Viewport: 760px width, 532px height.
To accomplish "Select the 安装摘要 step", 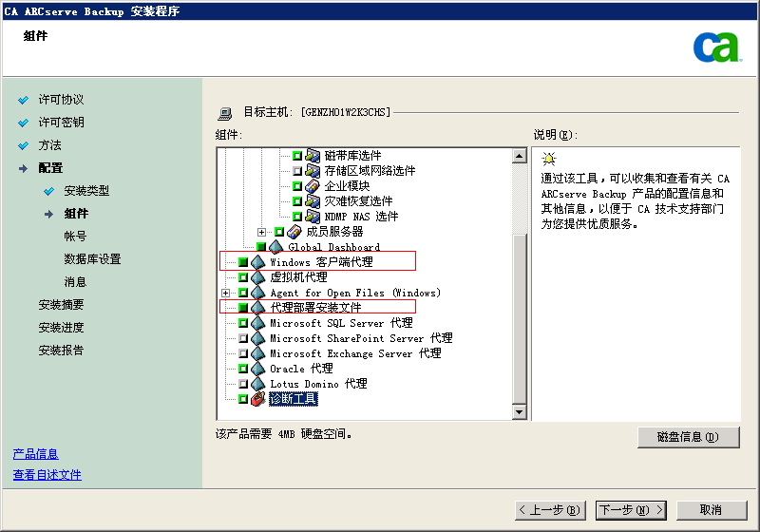I will (x=61, y=305).
